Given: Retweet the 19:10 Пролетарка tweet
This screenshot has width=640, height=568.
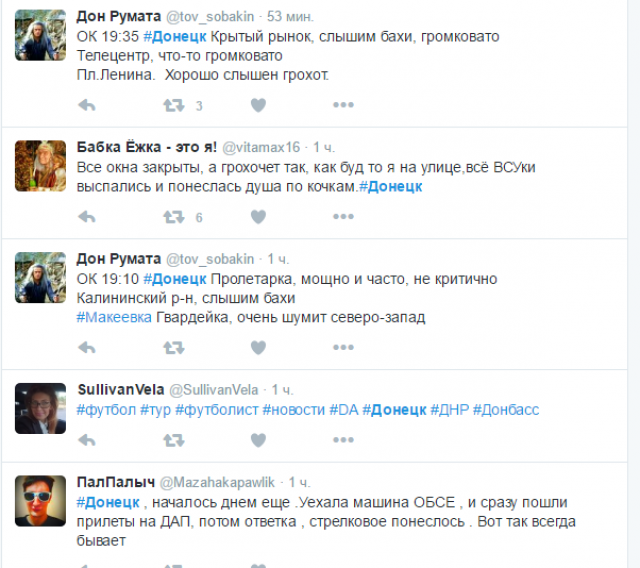Looking at the screenshot, I should [x=174, y=348].
